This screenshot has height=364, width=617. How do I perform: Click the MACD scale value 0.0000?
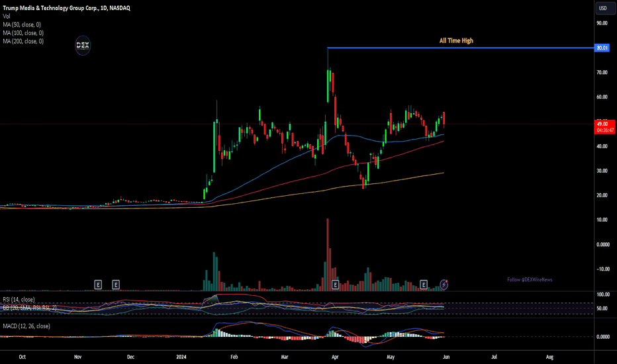click(603, 337)
